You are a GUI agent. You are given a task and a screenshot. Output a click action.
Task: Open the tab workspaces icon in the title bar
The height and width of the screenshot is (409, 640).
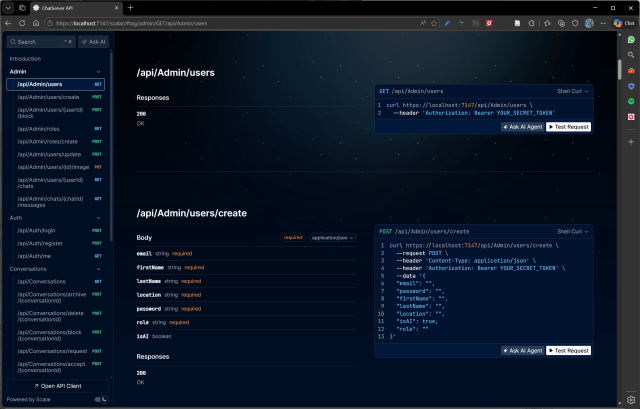(22, 8)
